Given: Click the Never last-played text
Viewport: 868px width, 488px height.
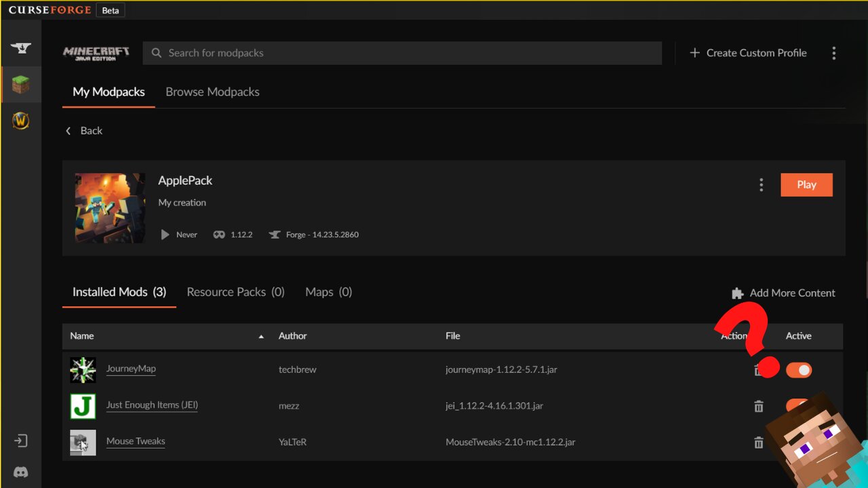Looking at the screenshot, I should click(186, 235).
